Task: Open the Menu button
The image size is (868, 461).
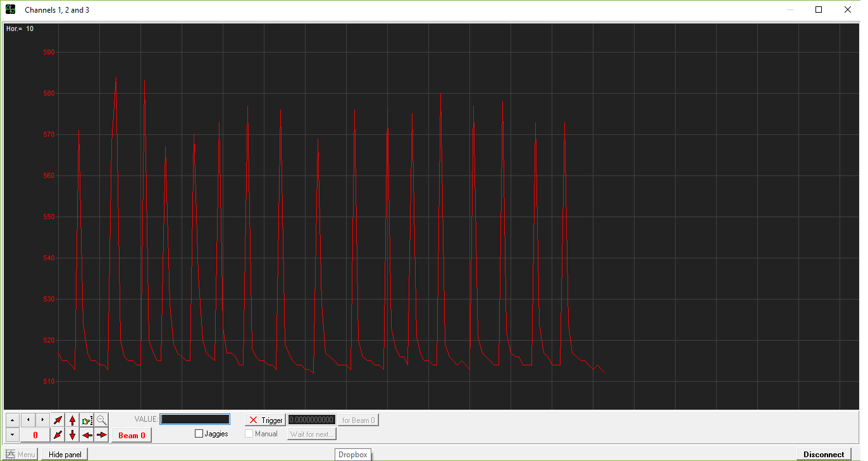Action: click(x=20, y=454)
